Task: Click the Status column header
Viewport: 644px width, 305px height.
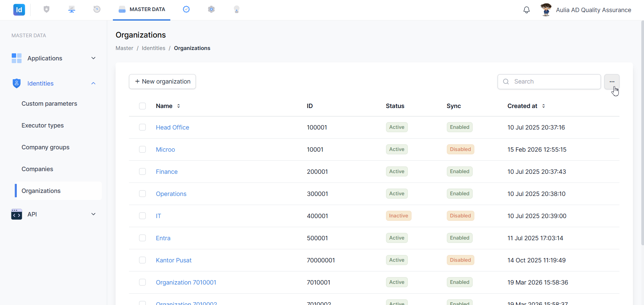Action: (x=395, y=106)
